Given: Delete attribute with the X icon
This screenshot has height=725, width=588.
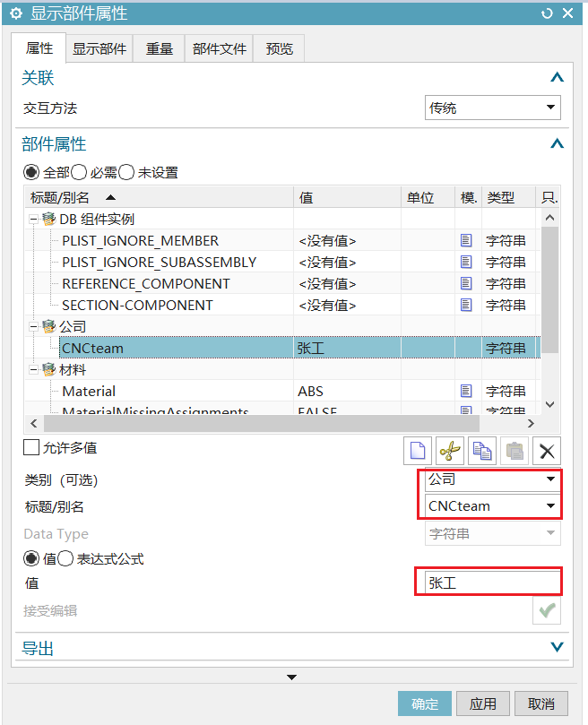Looking at the screenshot, I should click(x=547, y=451).
